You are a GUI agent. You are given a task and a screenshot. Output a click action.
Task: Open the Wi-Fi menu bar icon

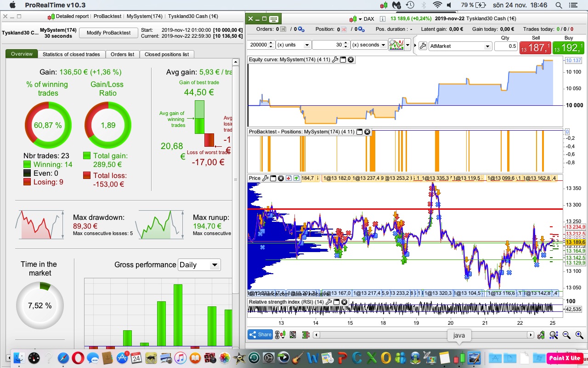click(x=437, y=5)
